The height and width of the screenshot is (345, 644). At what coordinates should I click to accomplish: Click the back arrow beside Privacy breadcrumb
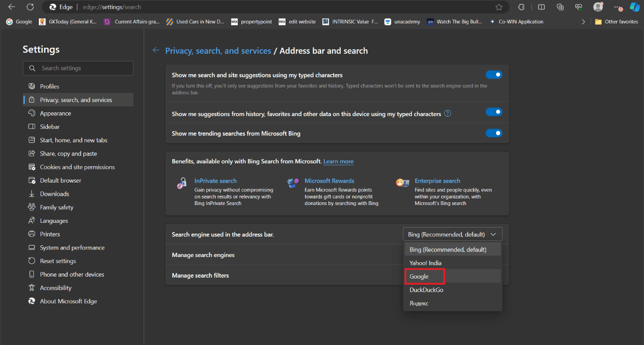[x=156, y=51]
